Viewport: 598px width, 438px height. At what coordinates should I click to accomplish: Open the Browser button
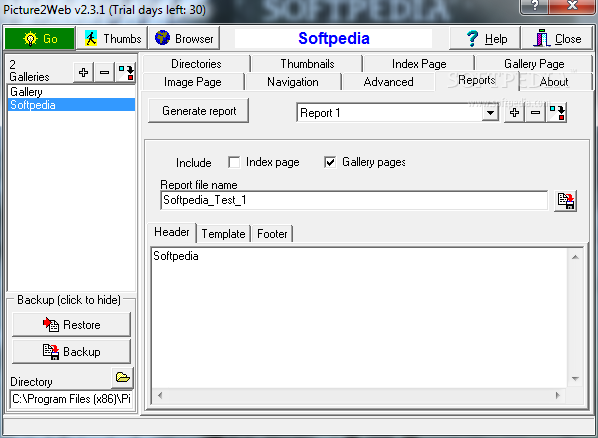point(184,39)
